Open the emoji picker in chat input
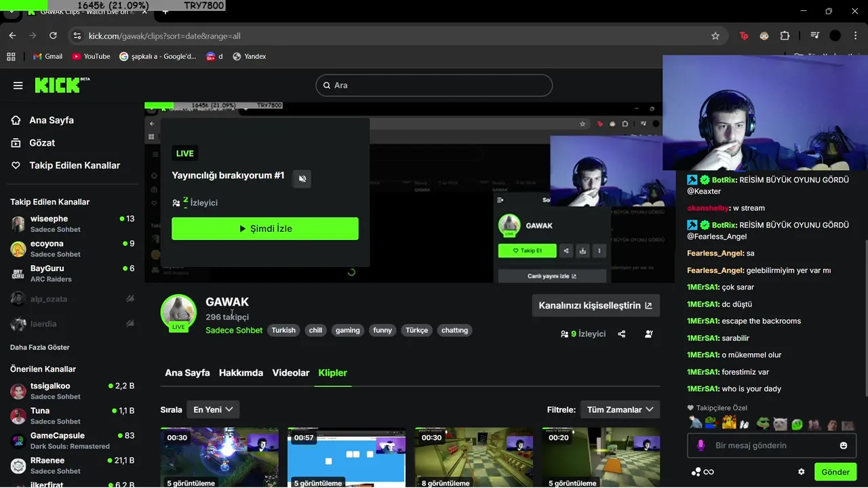 coord(844,445)
